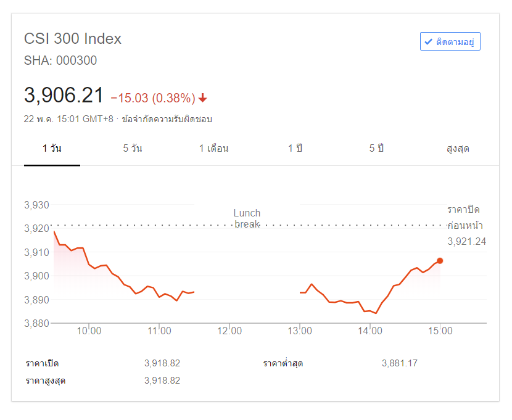Switch to the 5 วัน tab
The image size is (512, 420).
point(133,149)
